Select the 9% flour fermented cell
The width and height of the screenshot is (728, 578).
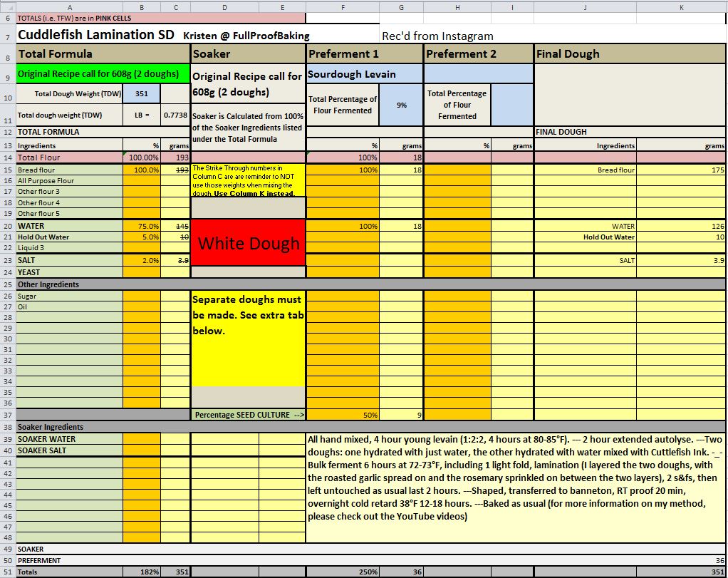tap(401, 105)
